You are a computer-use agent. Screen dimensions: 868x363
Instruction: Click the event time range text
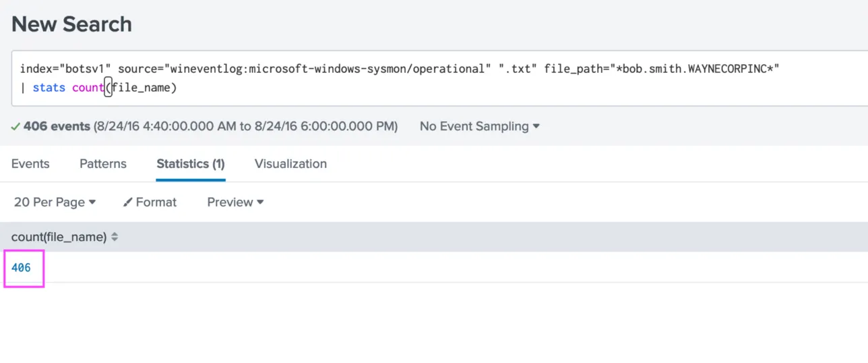point(246,126)
